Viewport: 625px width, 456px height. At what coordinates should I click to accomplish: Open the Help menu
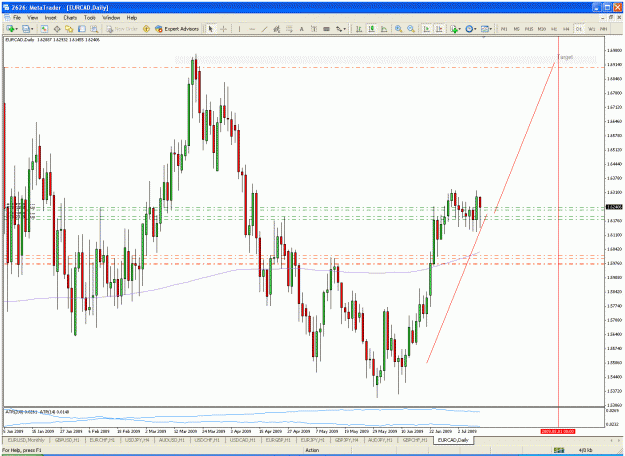tap(132, 18)
